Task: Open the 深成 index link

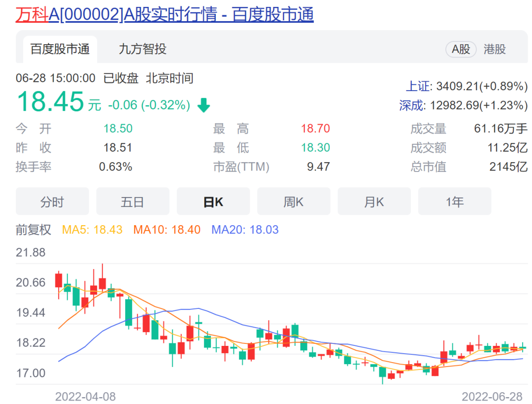Action: point(411,105)
